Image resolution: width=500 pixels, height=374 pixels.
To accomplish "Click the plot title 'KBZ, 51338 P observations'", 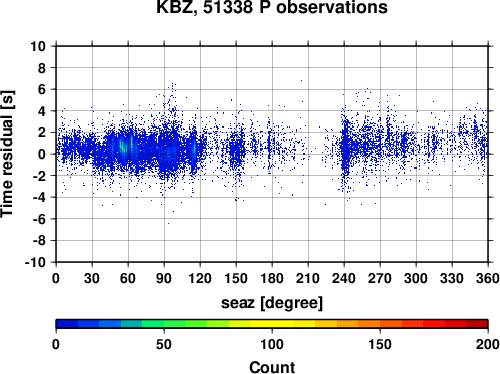I will pos(272,7).
